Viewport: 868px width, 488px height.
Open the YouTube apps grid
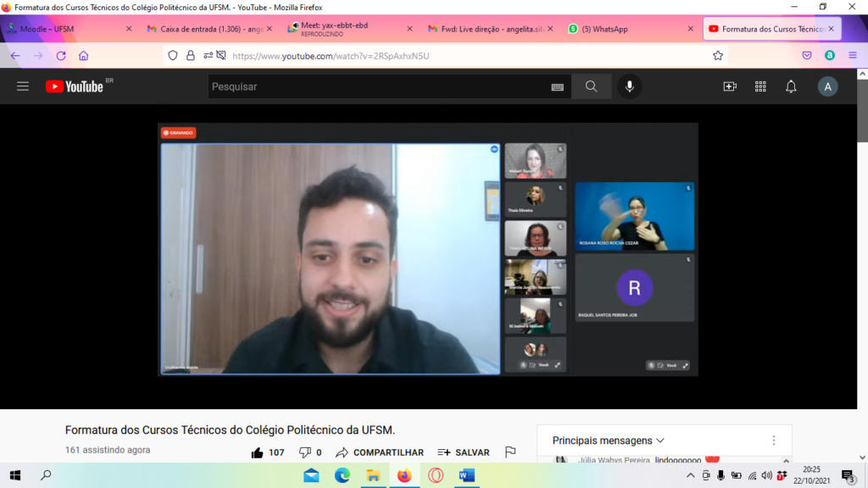760,86
